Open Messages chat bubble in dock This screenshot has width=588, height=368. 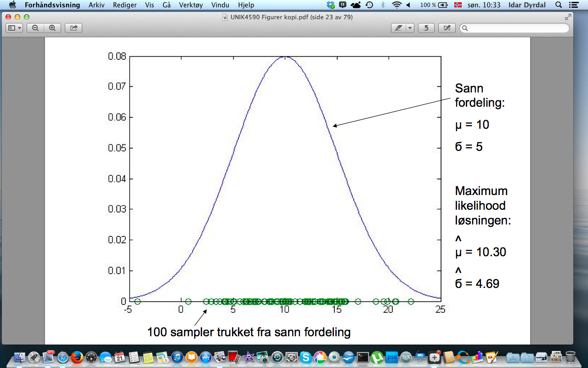pyautogui.click(x=106, y=357)
